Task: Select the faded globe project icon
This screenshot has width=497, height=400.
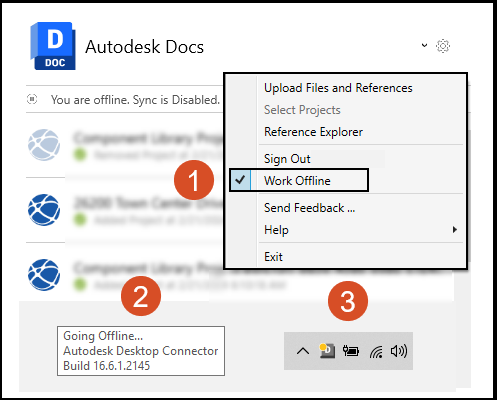Action: click(x=44, y=145)
